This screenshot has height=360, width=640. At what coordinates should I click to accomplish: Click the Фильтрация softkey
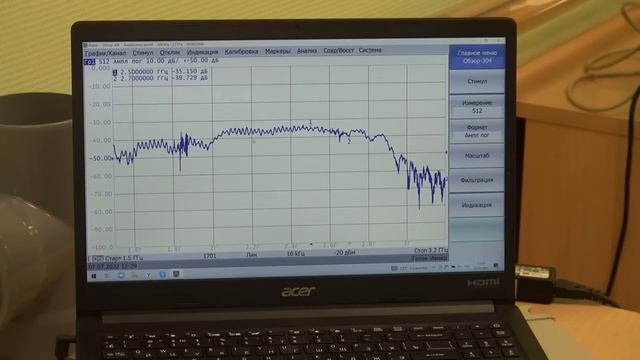tap(477, 180)
